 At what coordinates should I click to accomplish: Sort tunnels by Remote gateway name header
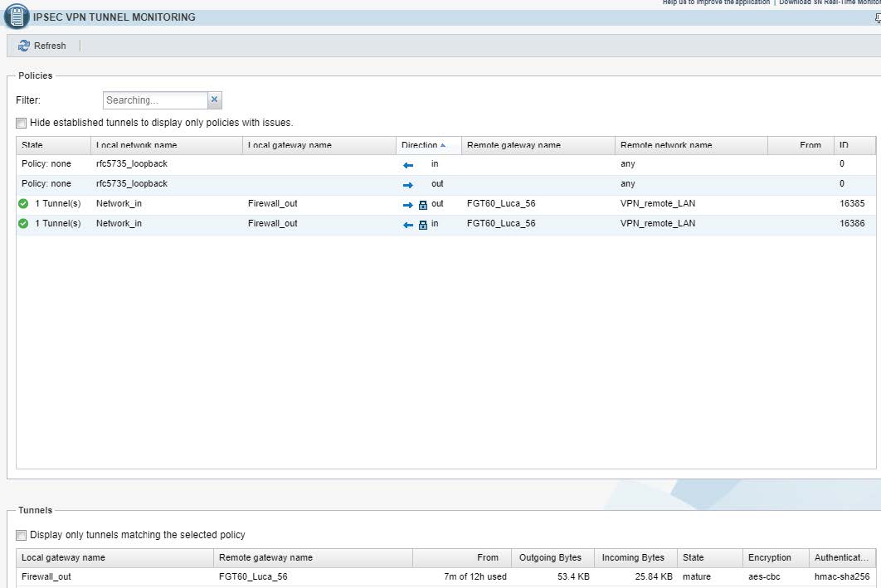pyautogui.click(x=313, y=557)
